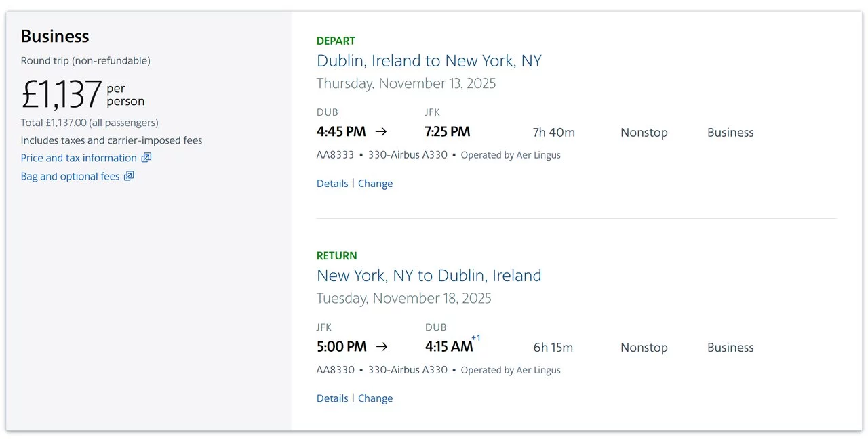The height and width of the screenshot is (439, 868).
Task: Select the Dublin, Ireland to New York heading
Action: [x=429, y=61]
